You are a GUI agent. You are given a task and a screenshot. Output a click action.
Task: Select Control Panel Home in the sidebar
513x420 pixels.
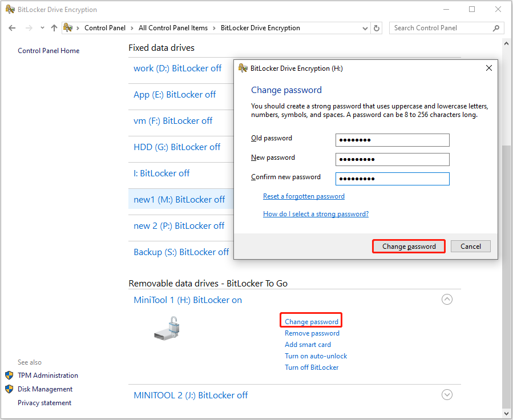[49, 50]
